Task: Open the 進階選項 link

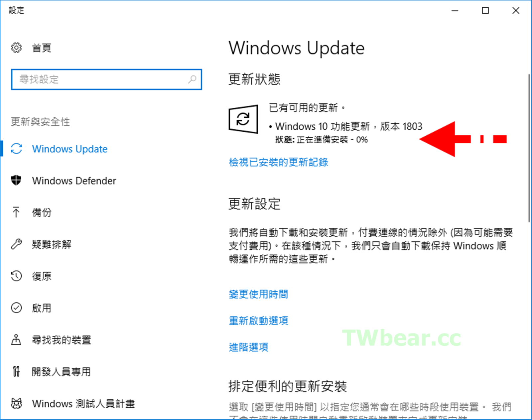Action: point(248,347)
